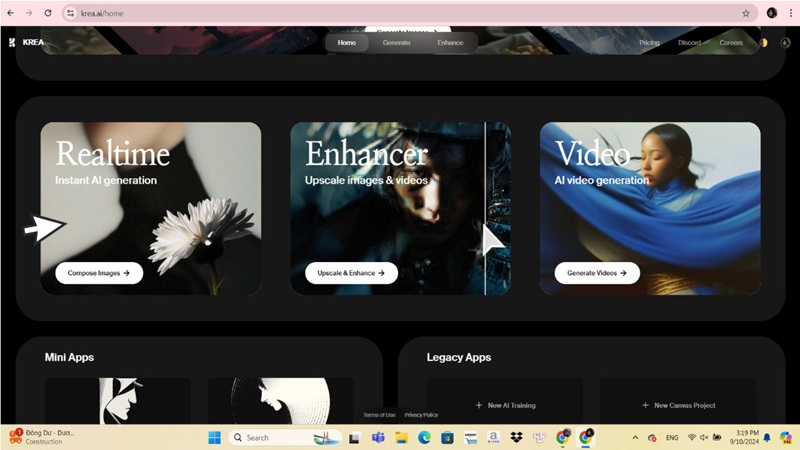800x450 pixels.
Task: Click the Generate Videos button
Action: pos(597,273)
